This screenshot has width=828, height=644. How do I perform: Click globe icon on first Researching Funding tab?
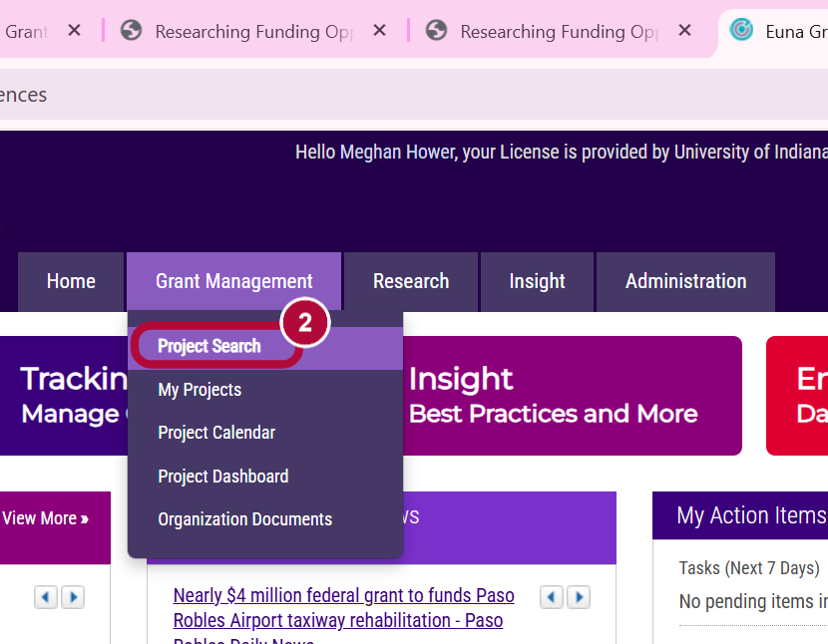pos(131,30)
